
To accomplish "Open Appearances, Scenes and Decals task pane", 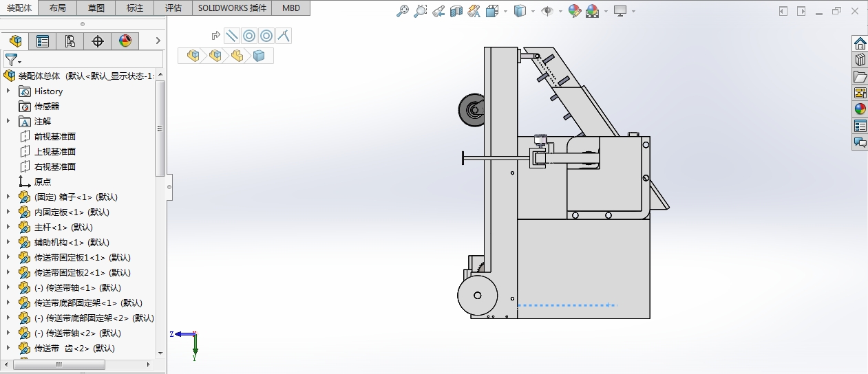I will coord(860,109).
